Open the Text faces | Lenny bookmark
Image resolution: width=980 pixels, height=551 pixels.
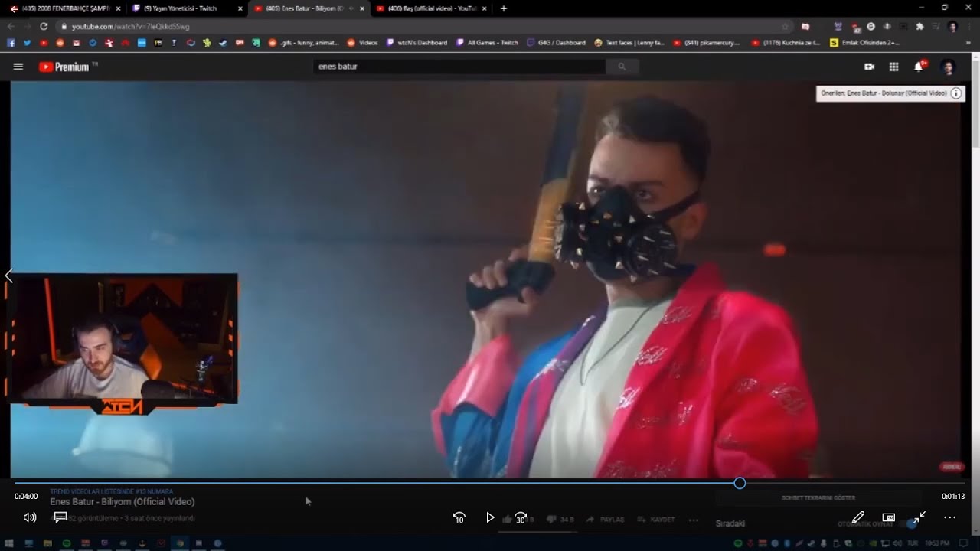point(629,43)
